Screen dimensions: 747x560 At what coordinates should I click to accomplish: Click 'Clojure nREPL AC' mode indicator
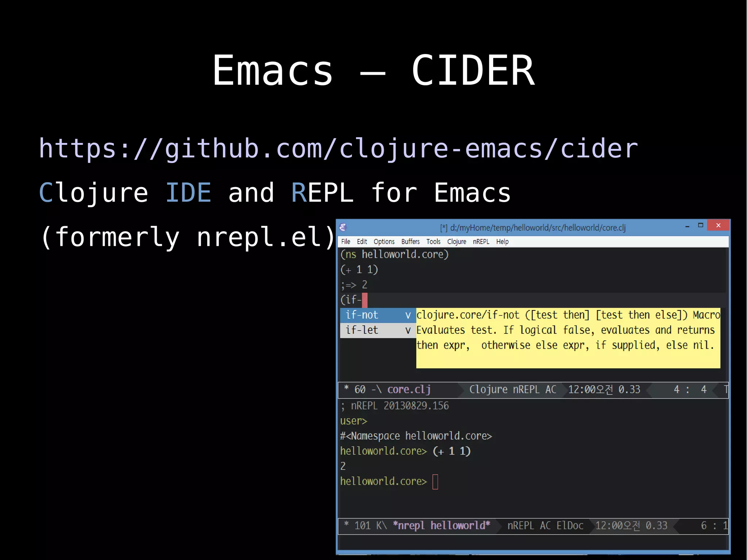point(512,390)
